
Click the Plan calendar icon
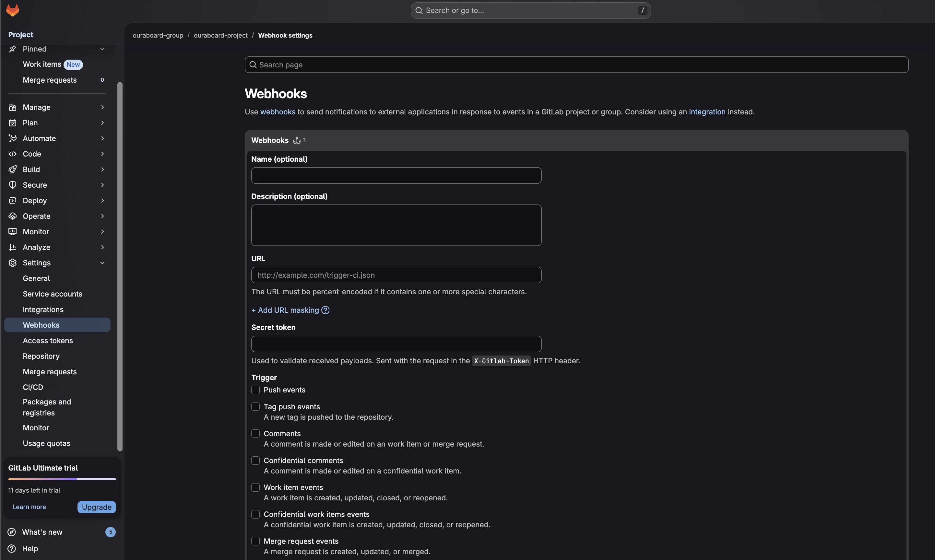pos(12,122)
